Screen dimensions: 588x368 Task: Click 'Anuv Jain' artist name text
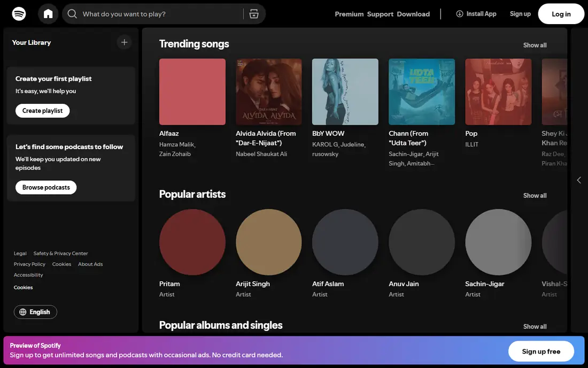point(404,283)
